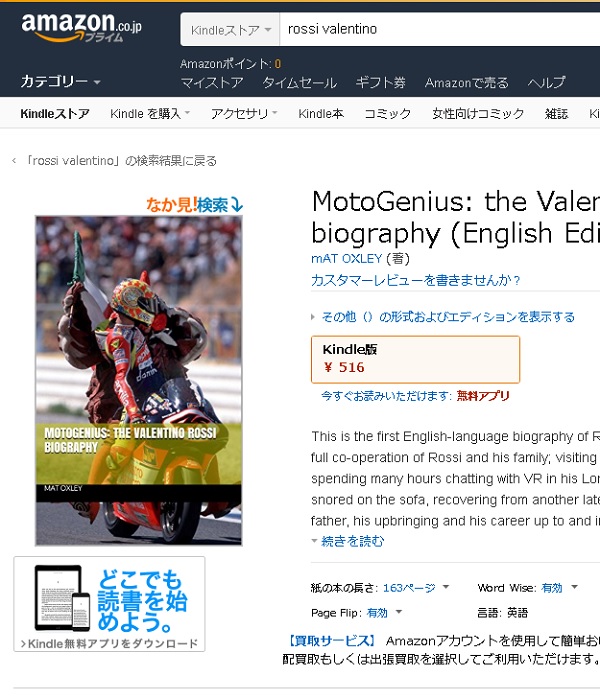Click the ギフト券 menu item
Image resolution: width=600 pixels, height=699 pixels.
380,83
